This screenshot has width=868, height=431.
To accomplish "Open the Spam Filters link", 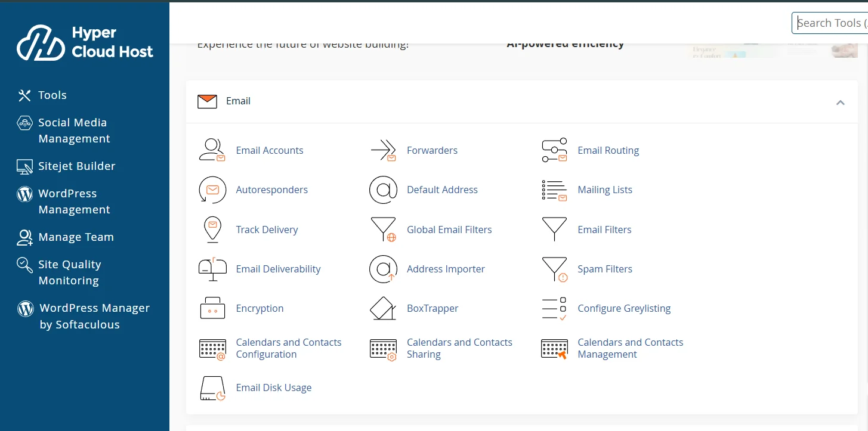I will 605,269.
